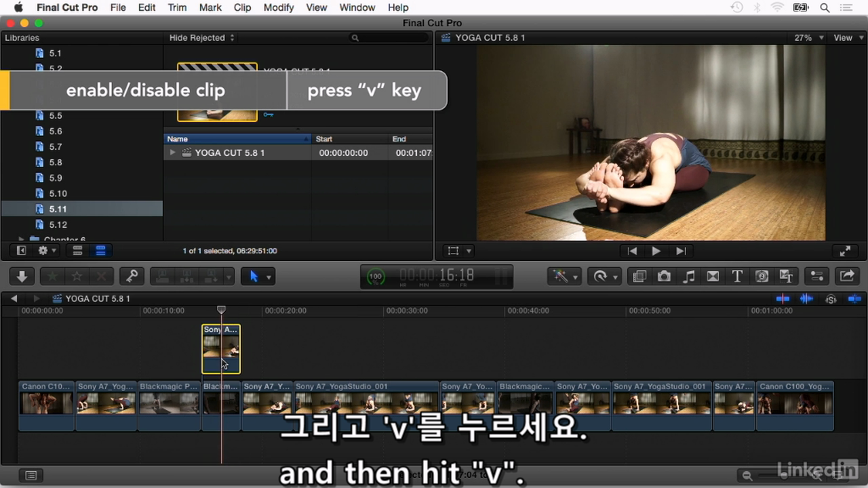Expand the YOGA CUT 5.8 1 row
This screenshot has width=868, height=488.
coord(172,152)
